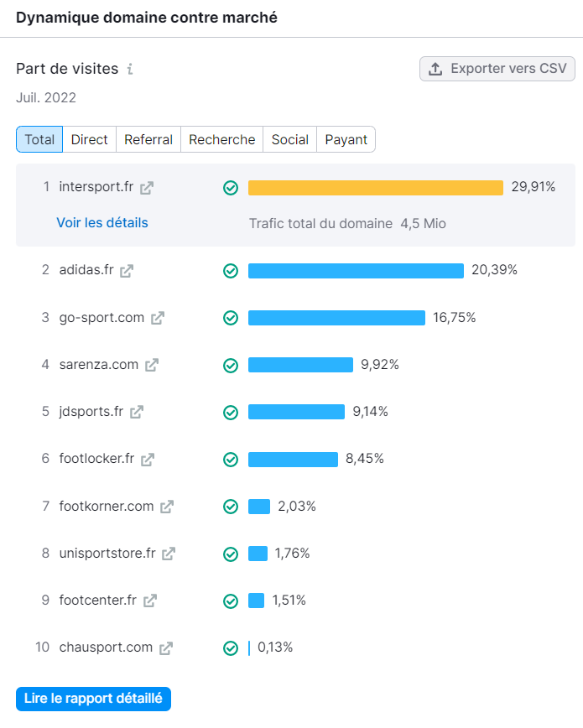Open intersport.fr via its external link icon
583x728 pixels.
pos(148,188)
